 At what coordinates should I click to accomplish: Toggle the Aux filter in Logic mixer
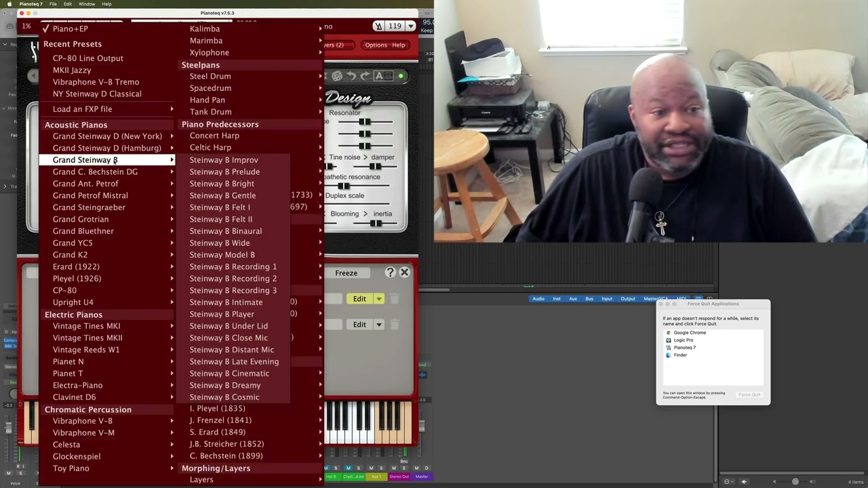pyautogui.click(x=573, y=299)
